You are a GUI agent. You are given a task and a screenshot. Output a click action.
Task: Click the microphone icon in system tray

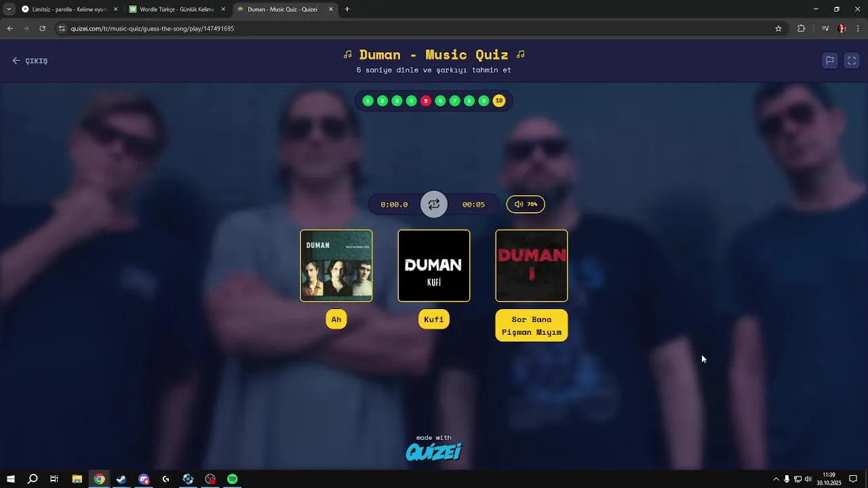coord(787,479)
